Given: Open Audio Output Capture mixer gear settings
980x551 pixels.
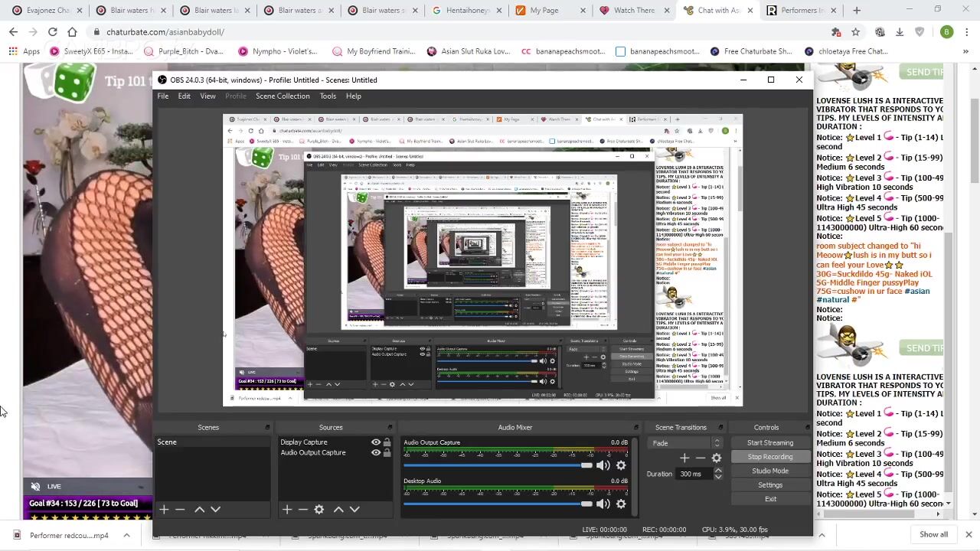Looking at the screenshot, I should [621, 465].
